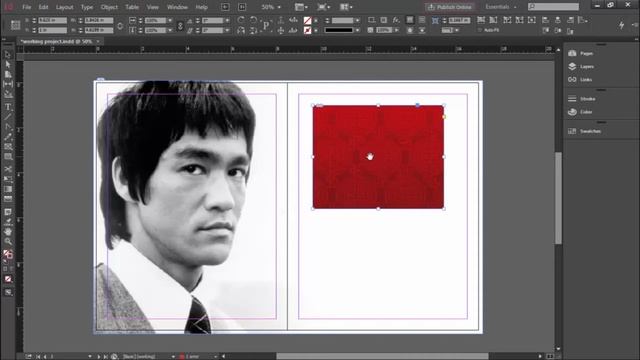This screenshot has height=360, width=640.
Task: Select the Gap tool
Action: [8, 84]
